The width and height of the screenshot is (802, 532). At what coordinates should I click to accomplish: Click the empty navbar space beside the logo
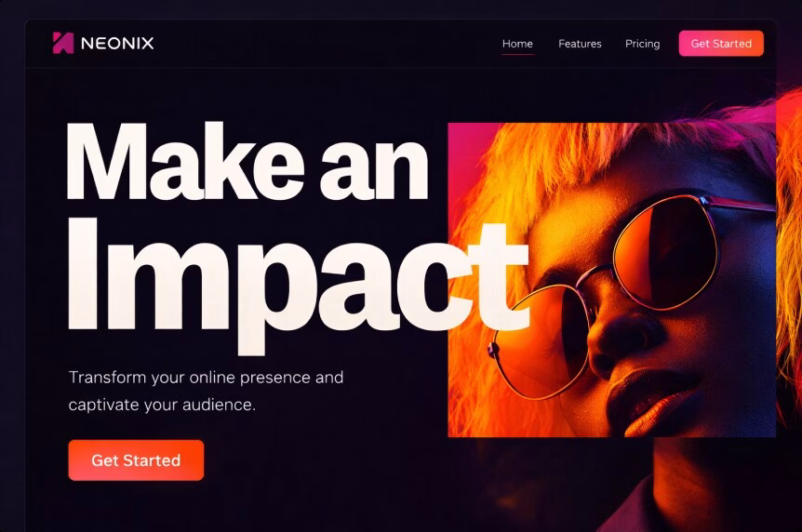[327, 44]
